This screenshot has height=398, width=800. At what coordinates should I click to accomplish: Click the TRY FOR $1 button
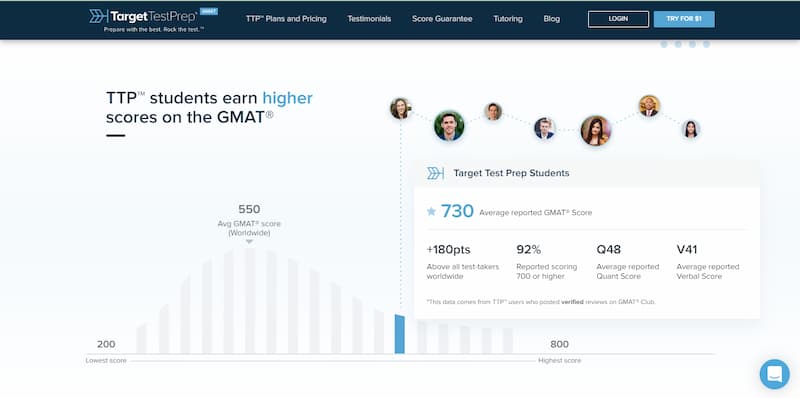684,19
